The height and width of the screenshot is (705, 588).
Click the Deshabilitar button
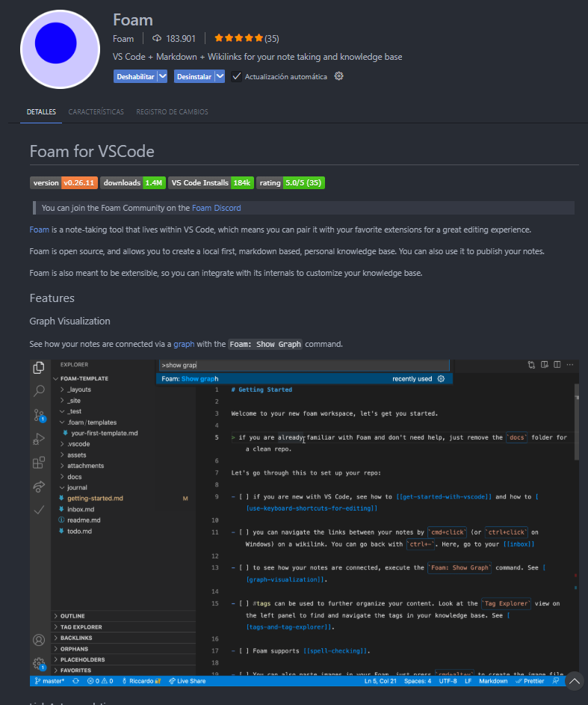coord(135,76)
